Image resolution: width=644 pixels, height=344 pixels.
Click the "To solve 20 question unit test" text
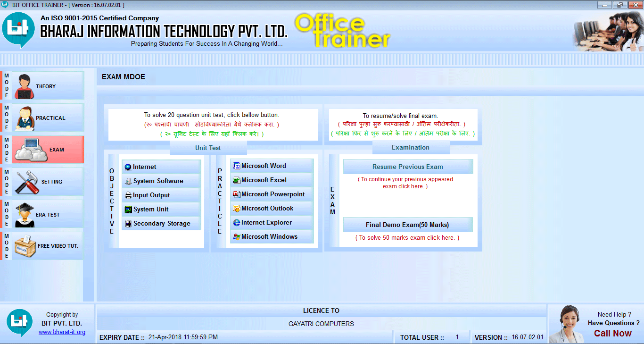pyautogui.click(x=212, y=115)
